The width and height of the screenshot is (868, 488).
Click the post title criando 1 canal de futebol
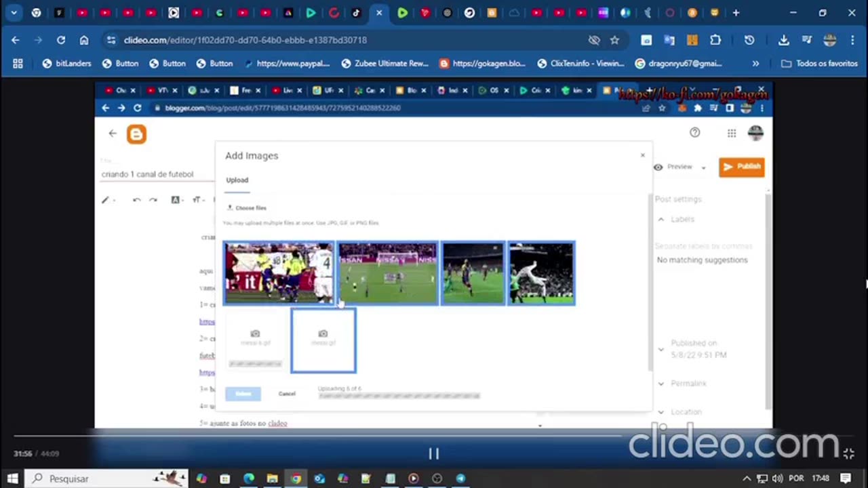[x=147, y=174]
